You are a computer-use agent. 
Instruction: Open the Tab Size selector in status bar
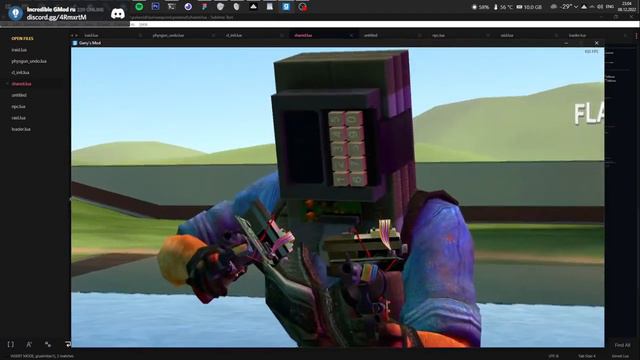pyautogui.click(x=587, y=356)
